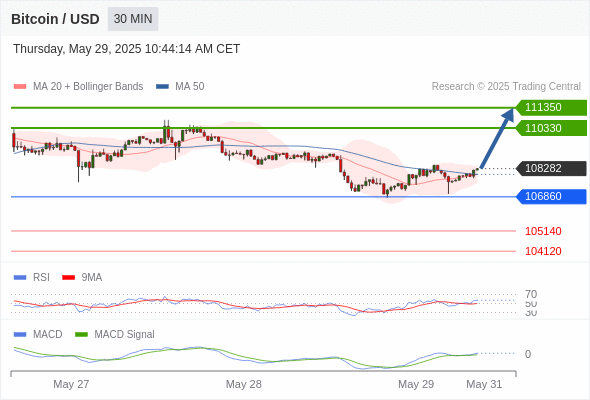Click the blue 106860 pivot tag
Image resolution: width=590 pixels, height=400 pixels.
[x=551, y=196]
